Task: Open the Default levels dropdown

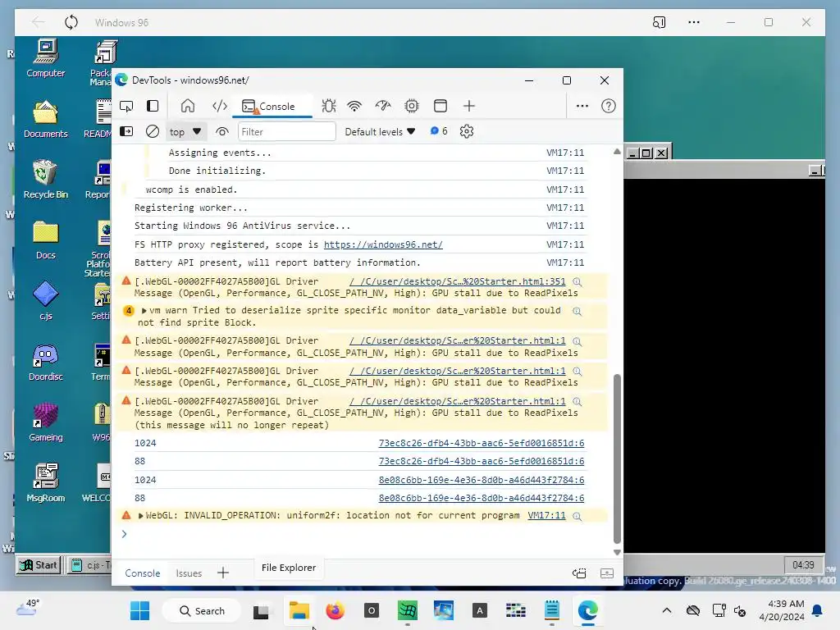Action: (380, 132)
